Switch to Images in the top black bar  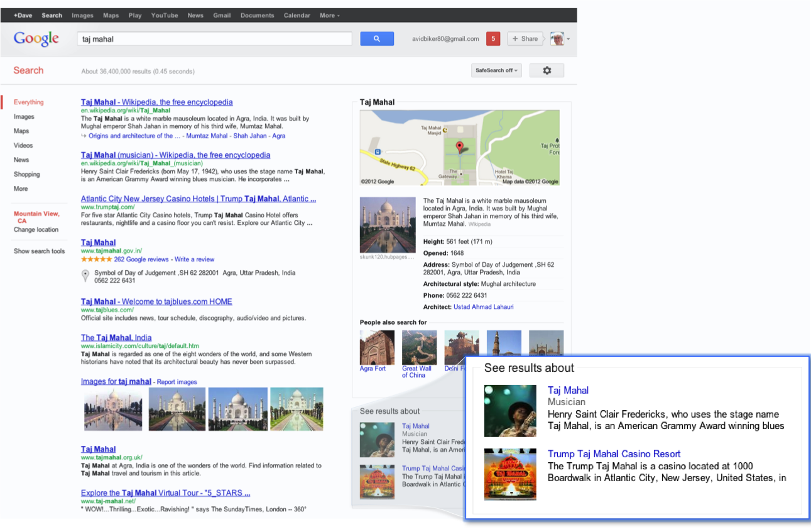coord(82,15)
